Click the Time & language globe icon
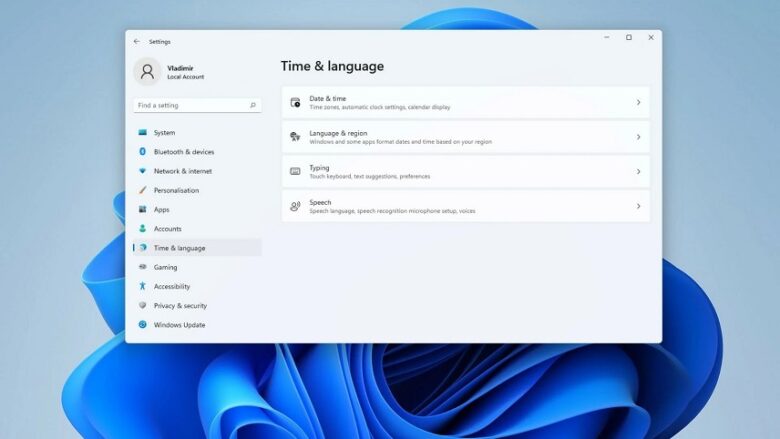This screenshot has height=439, width=780. 143,248
